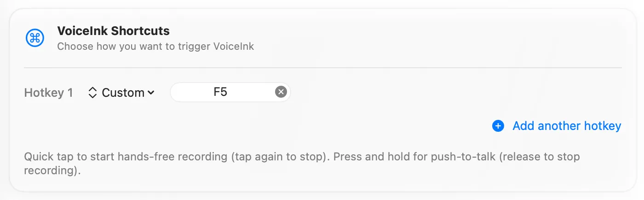The image size is (644, 200).
Task: Click the small chevron after Custom
Action: click(151, 93)
